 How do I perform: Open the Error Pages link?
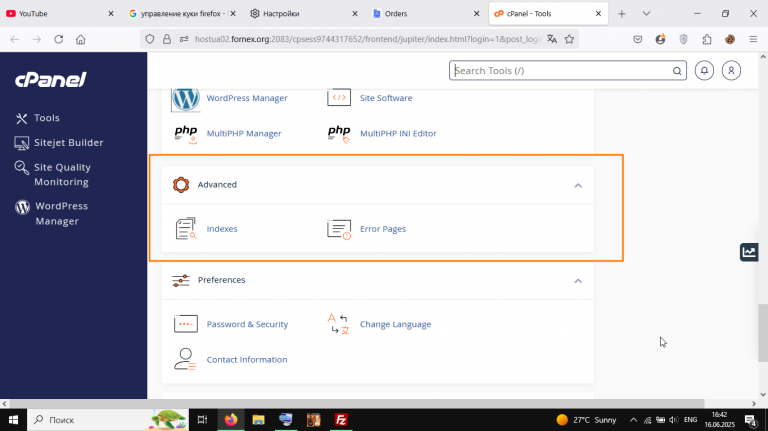[383, 229]
